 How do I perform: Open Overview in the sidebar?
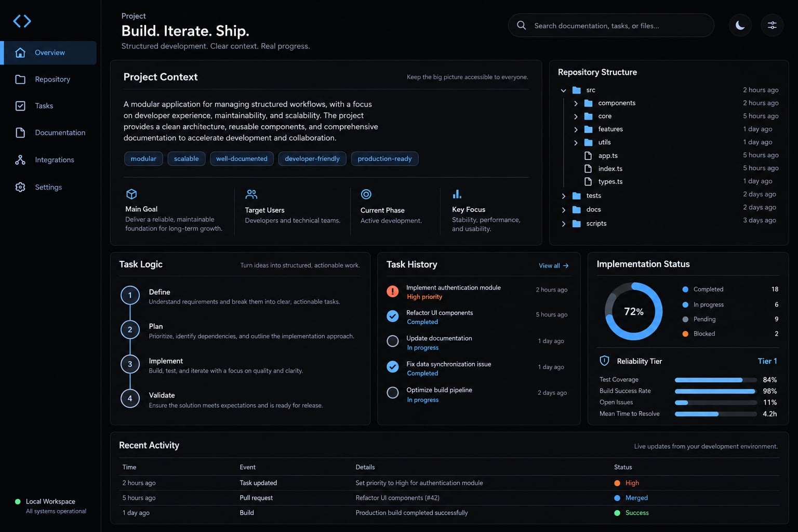[48, 52]
